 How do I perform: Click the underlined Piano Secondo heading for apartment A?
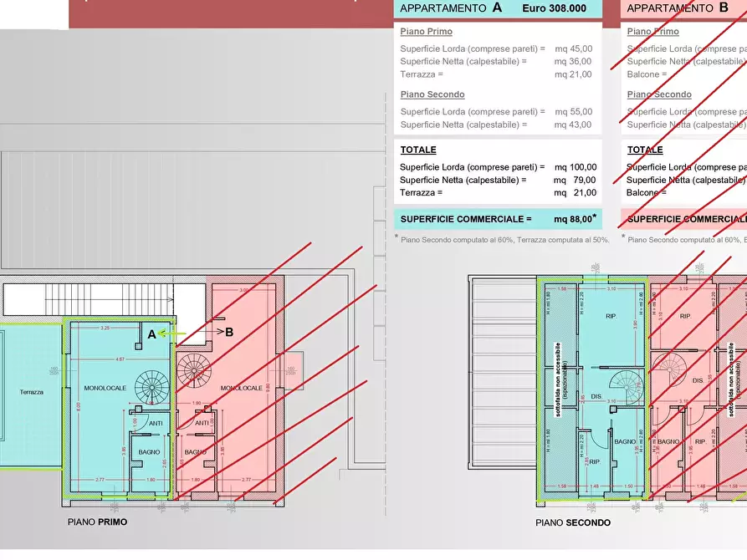point(432,94)
